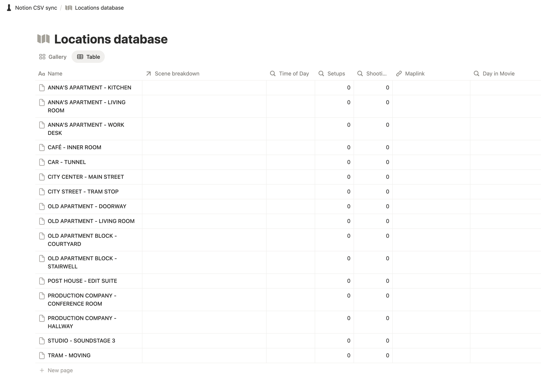Open the truncated Shooti... column header
This screenshot has width=541, height=392.
pos(373,73)
